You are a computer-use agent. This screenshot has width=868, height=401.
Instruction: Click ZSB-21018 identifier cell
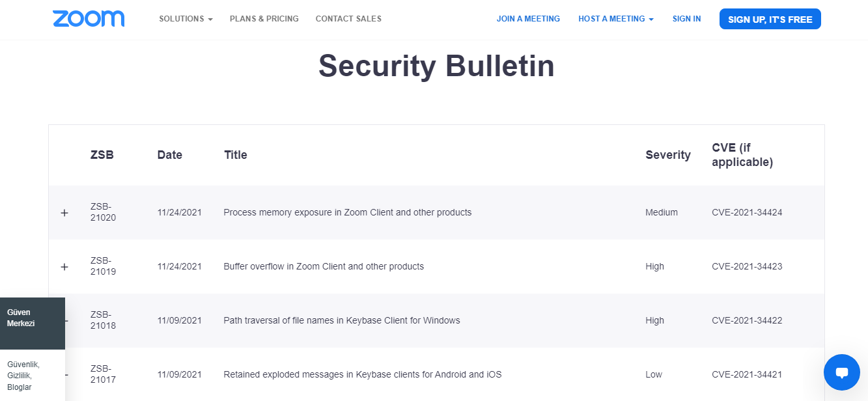[x=104, y=320]
